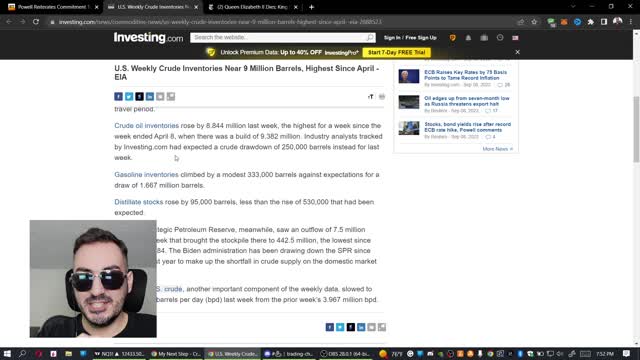Share on LinkedIn from icons ending the article
The image size is (640, 360).
361,327
